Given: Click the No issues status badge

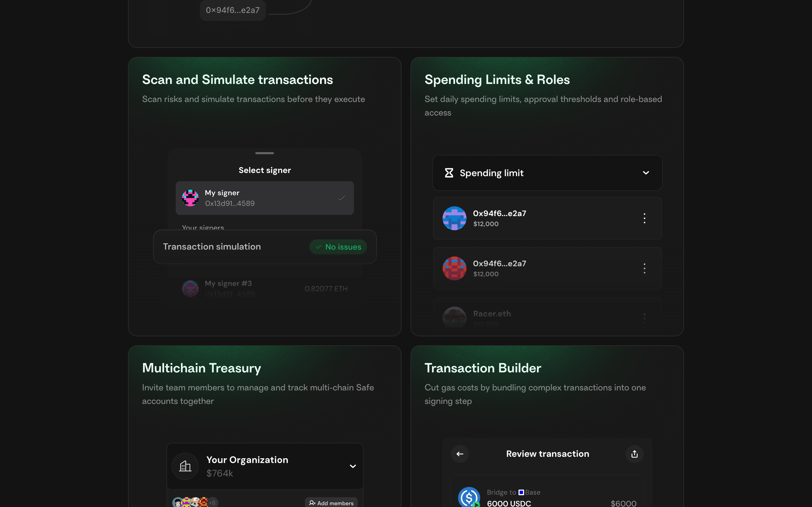Looking at the screenshot, I should [338, 247].
